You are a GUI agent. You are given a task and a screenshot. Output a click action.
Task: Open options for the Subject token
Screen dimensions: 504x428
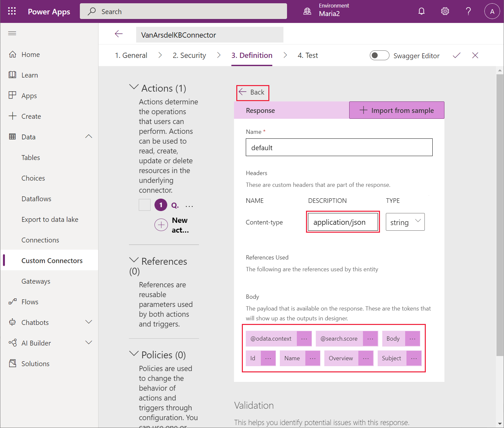click(414, 358)
